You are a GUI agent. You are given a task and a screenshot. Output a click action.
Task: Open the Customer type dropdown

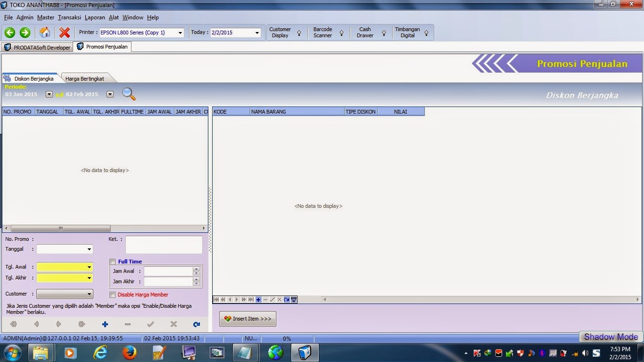[89, 294]
